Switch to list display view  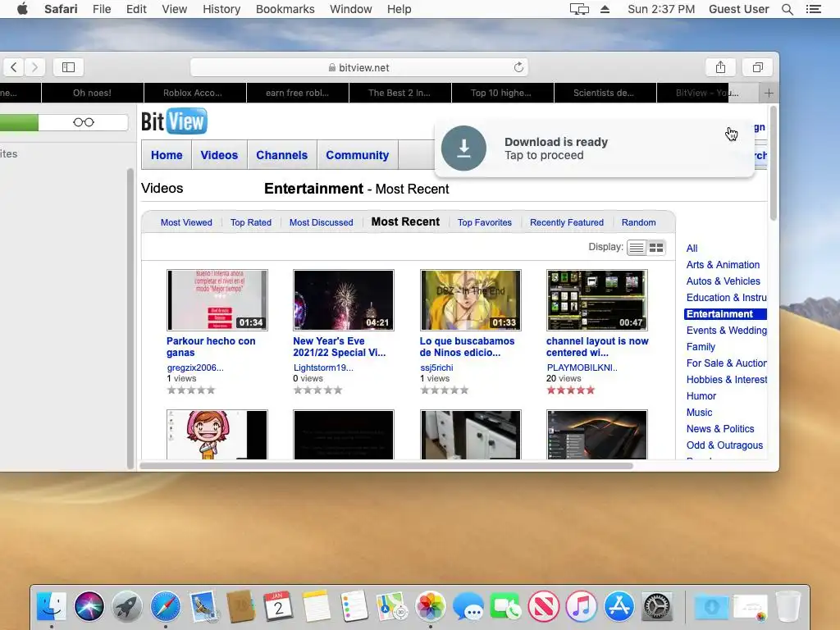tap(637, 248)
